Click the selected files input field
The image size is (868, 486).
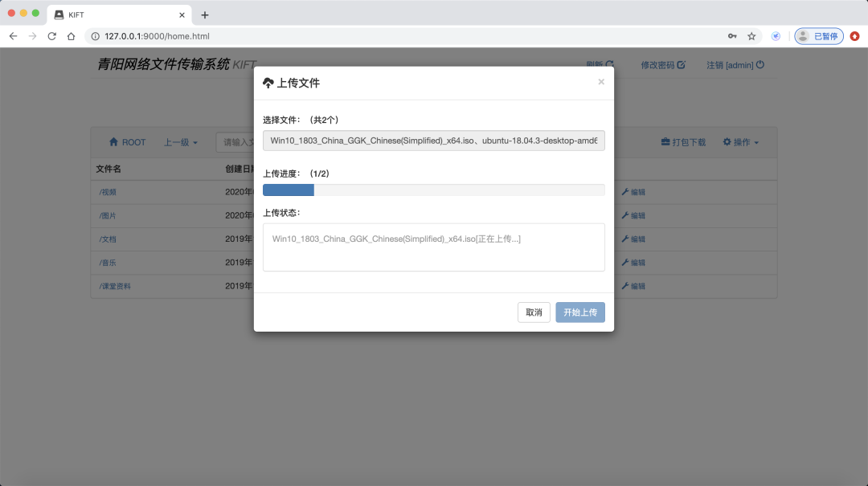coord(433,141)
